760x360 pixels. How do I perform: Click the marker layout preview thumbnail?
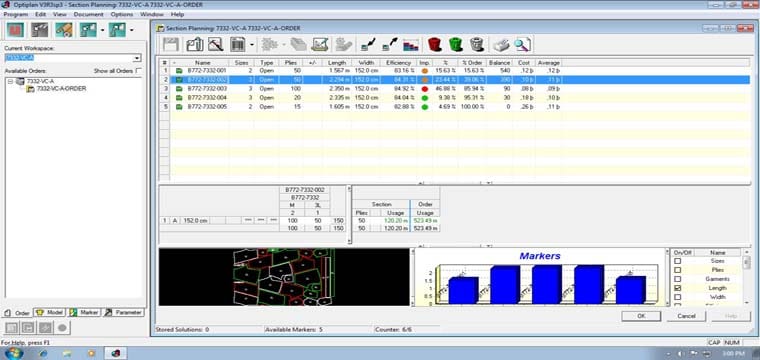pos(284,277)
